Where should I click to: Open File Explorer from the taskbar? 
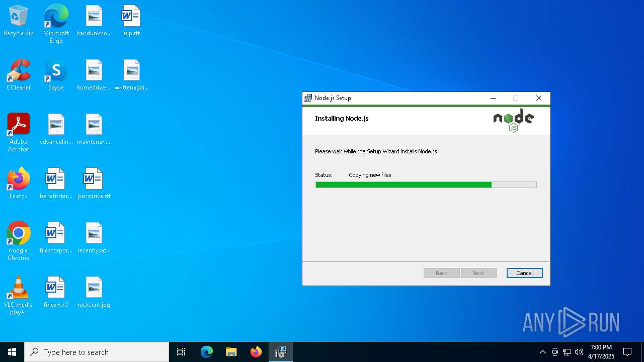[231, 352]
